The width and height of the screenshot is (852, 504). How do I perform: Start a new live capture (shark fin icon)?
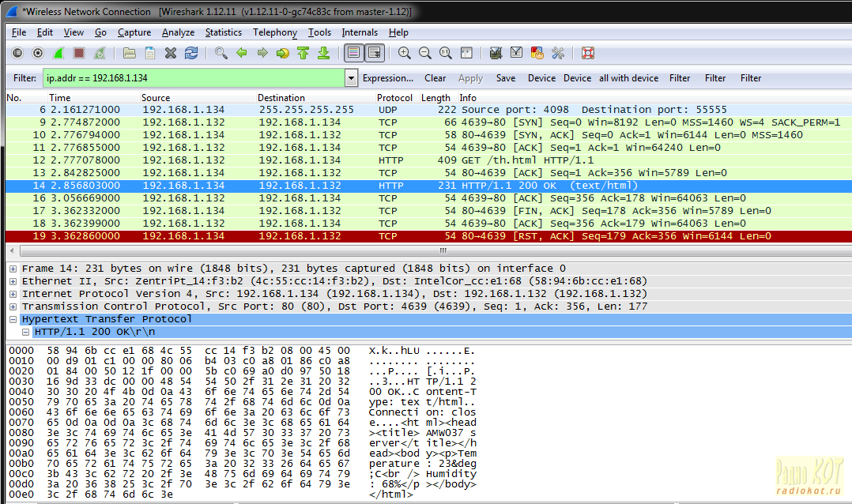pyautogui.click(x=58, y=53)
